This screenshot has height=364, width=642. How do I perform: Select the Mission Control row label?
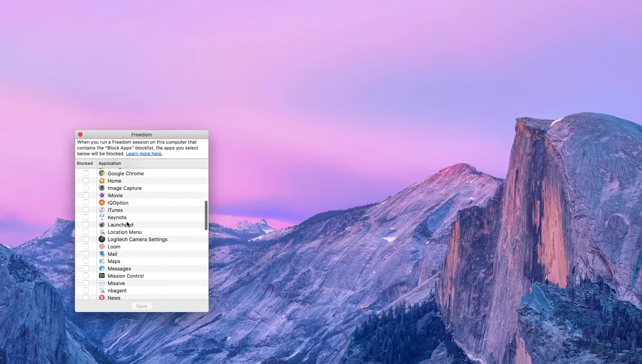(x=126, y=276)
